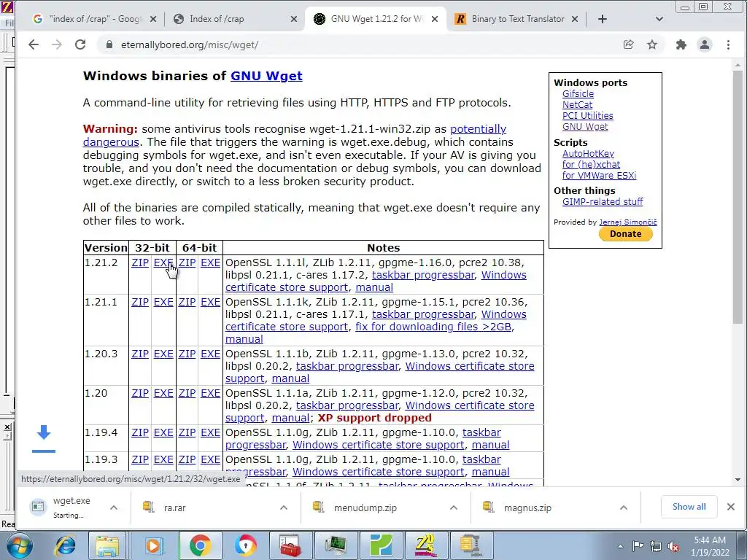Screen dimensions: 747x560
Task: Open the magnus.zip downloaded file
Action: pos(527,508)
